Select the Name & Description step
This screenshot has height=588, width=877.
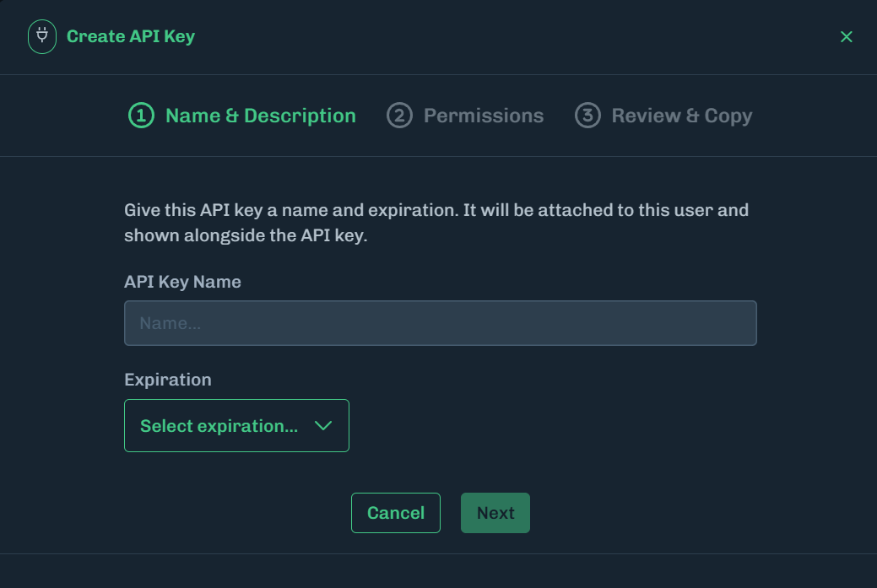click(260, 116)
